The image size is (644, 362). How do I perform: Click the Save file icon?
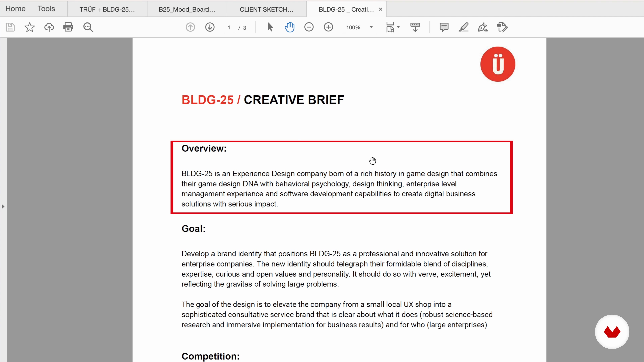pyautogui.click(x=10, y=27)
